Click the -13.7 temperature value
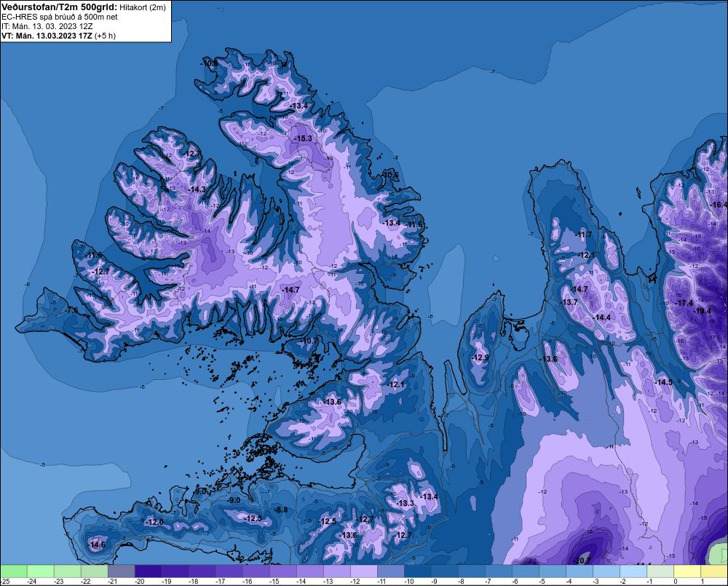Screen dimensions: 728x586 [x=570, y=302]
